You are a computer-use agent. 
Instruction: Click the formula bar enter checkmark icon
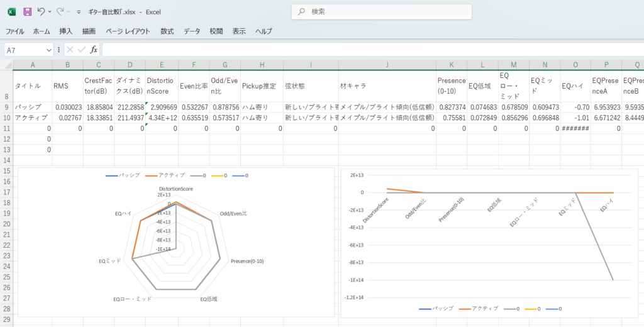pos(82,50)
